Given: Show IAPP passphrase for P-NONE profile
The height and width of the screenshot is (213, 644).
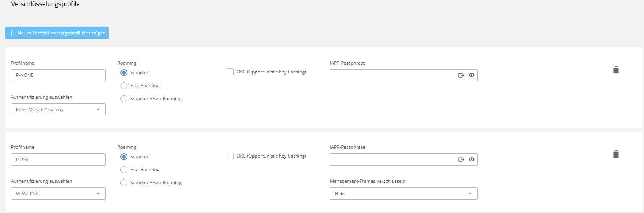Looking at the screenshot, I should click(x=472, y=75).
